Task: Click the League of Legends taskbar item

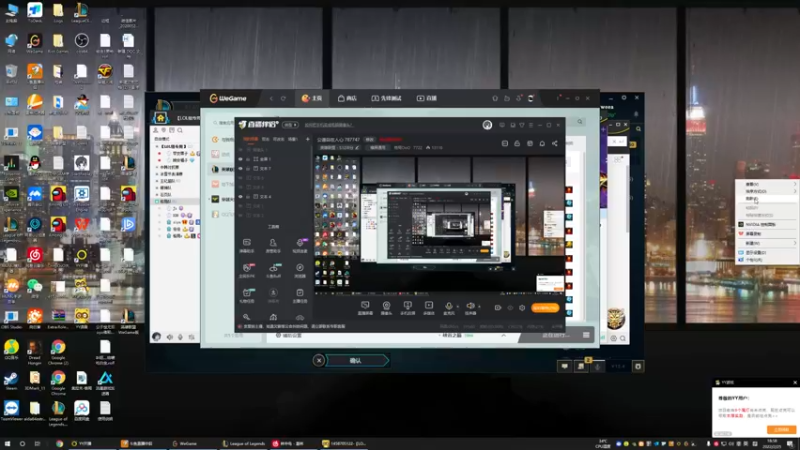Action: (x=244, y=444)
